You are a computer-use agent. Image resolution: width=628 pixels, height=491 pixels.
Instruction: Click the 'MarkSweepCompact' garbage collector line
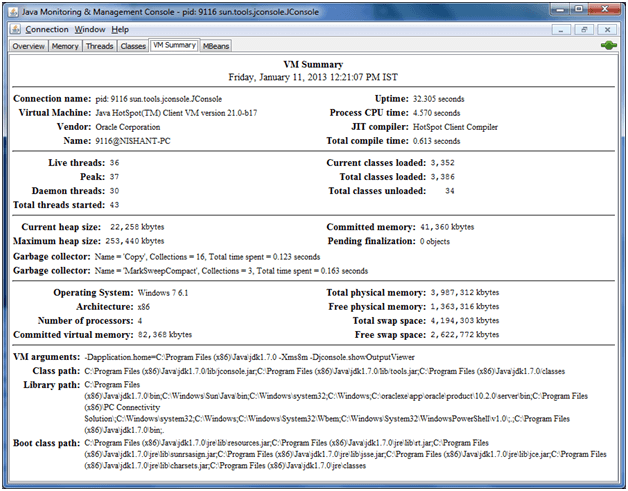[x=231, y=271]
